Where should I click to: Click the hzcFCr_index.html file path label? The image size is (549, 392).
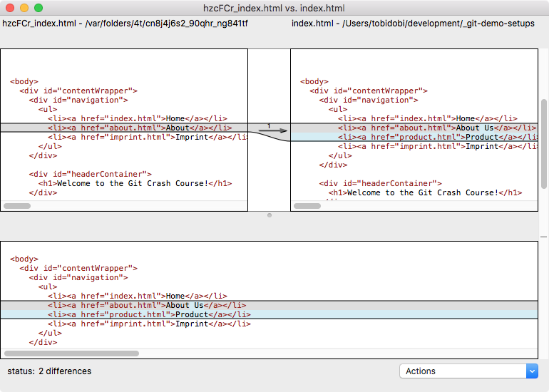coord(125,24)
